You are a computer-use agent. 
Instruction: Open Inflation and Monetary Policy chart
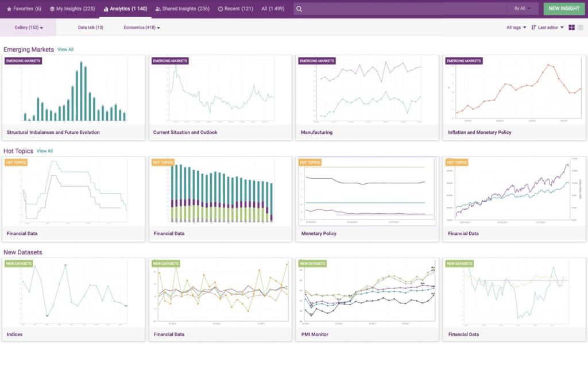514,91
